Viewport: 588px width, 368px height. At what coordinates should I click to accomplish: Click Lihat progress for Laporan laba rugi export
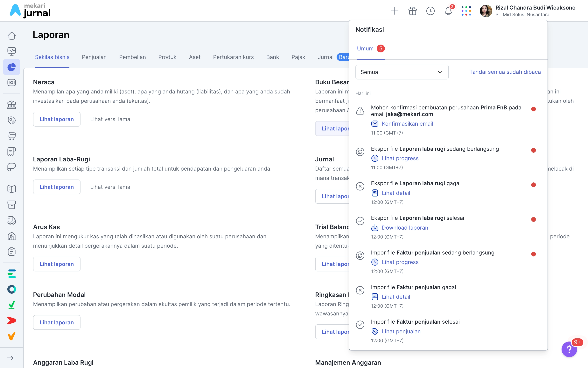400,158
